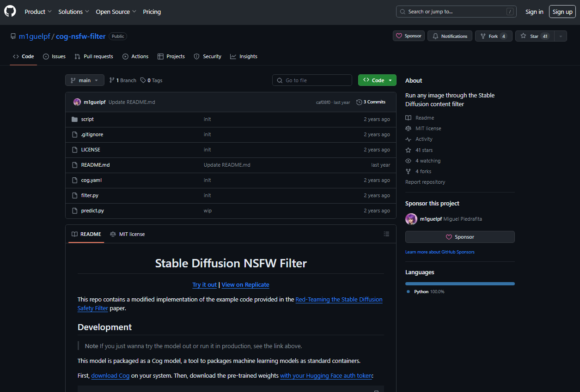Screen dimensions: 580x392
Task: Click the LICENSE file icon
Action: click(x=75, y=150)
